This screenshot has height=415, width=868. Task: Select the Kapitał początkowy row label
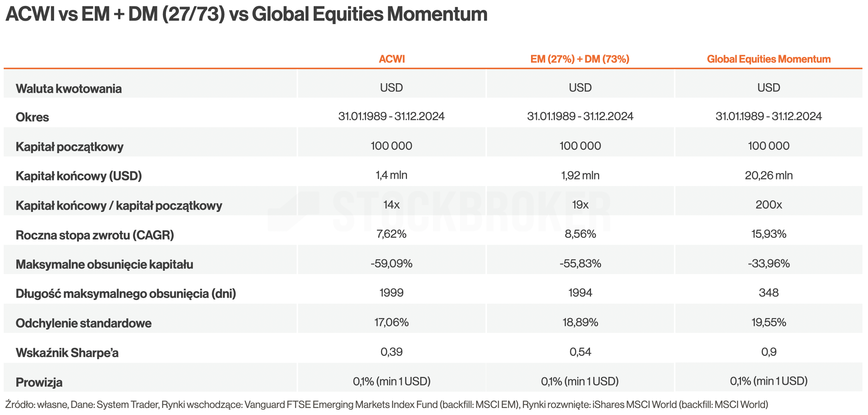69,147
